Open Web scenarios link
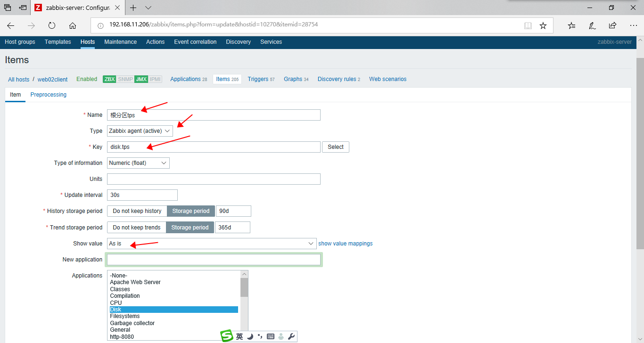The image size is (644, 343). (388, 79)
